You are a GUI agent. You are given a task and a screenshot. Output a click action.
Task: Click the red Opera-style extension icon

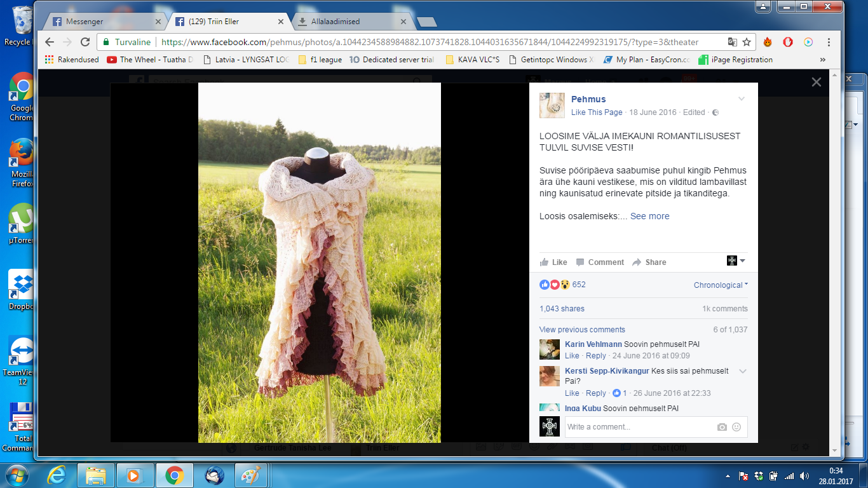[x=788, y=42]
